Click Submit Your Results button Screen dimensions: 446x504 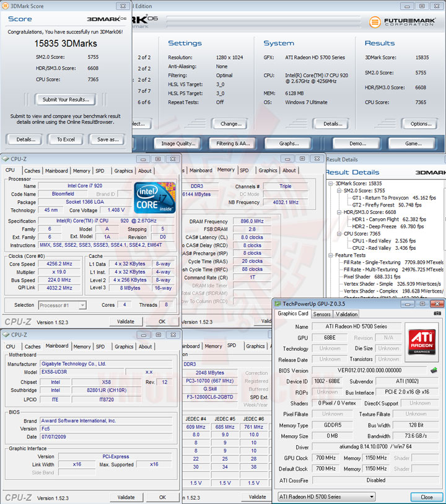tap(66, 100)
